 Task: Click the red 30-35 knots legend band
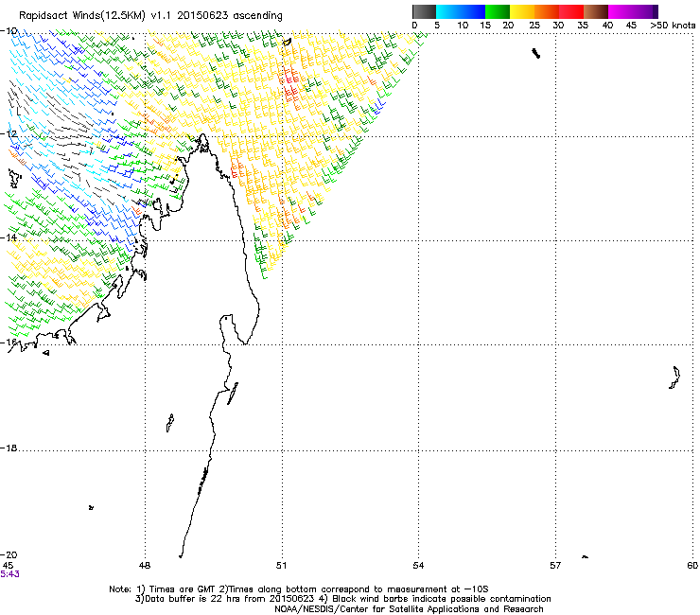[x=571, y=11]
